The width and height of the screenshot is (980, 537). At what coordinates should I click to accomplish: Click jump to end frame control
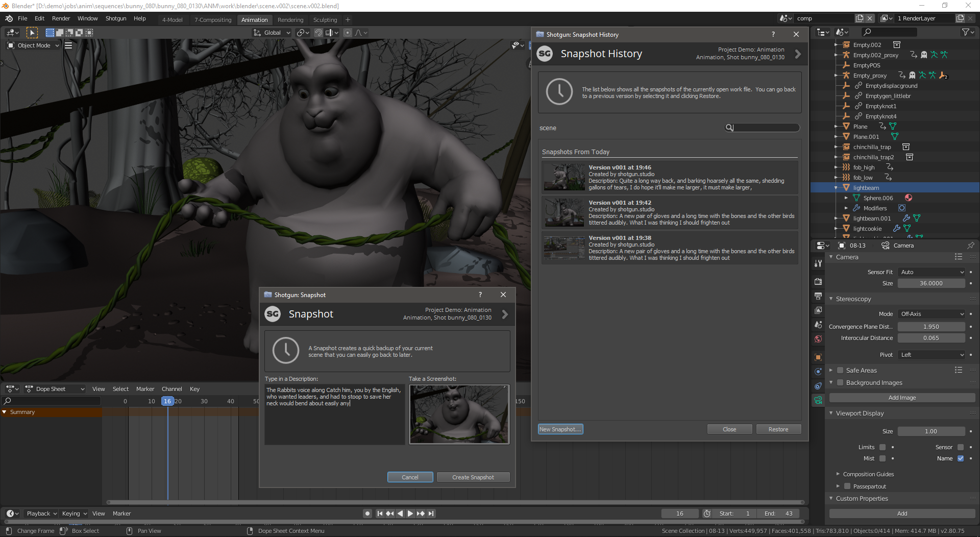(431, 514)
